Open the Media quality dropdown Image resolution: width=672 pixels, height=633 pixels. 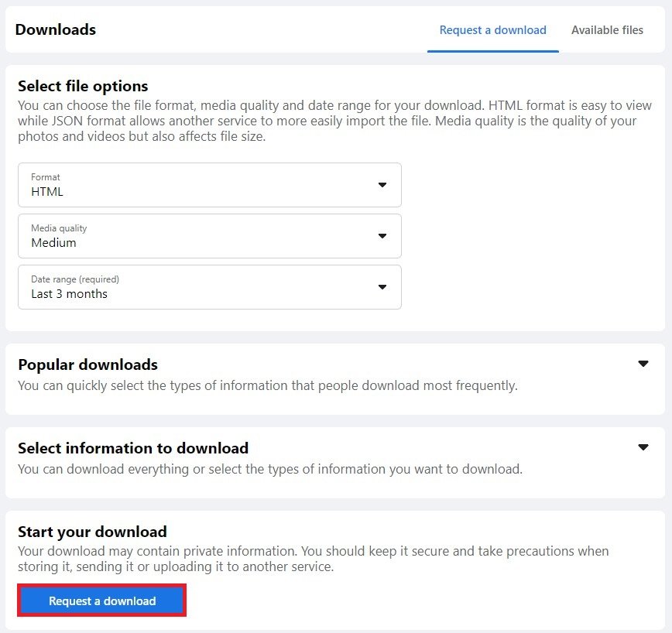pos(209,236)
